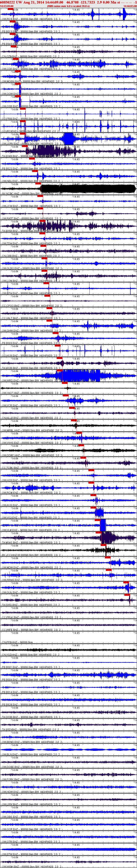Select the UW.DDRF HHZ trace label
The height and width of the screenshot is (868, 137).
click(x=31, y=456)
